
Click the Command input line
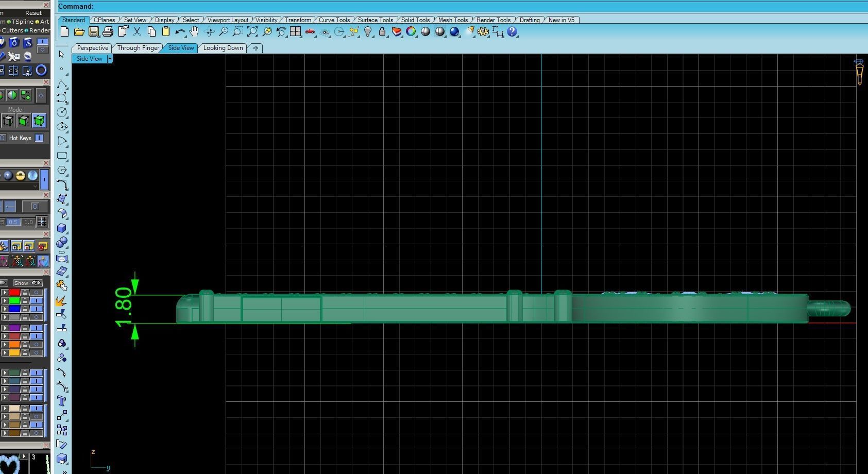pos(462,6)
